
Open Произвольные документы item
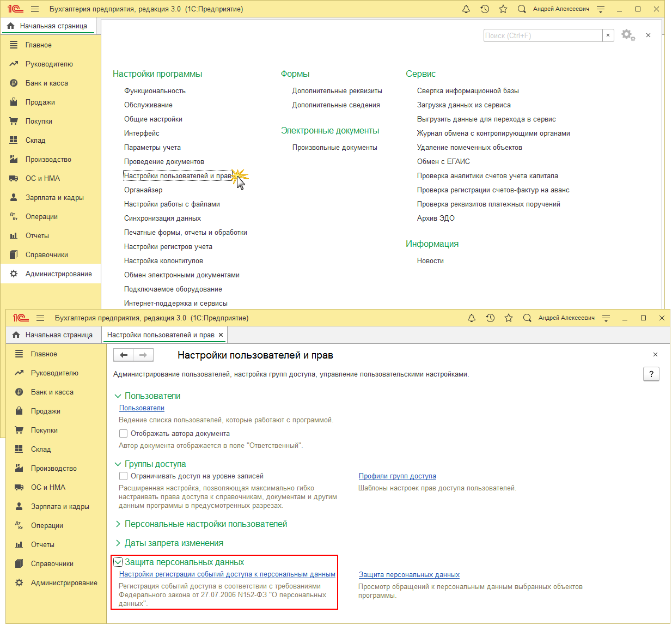[x=334, y=148]
